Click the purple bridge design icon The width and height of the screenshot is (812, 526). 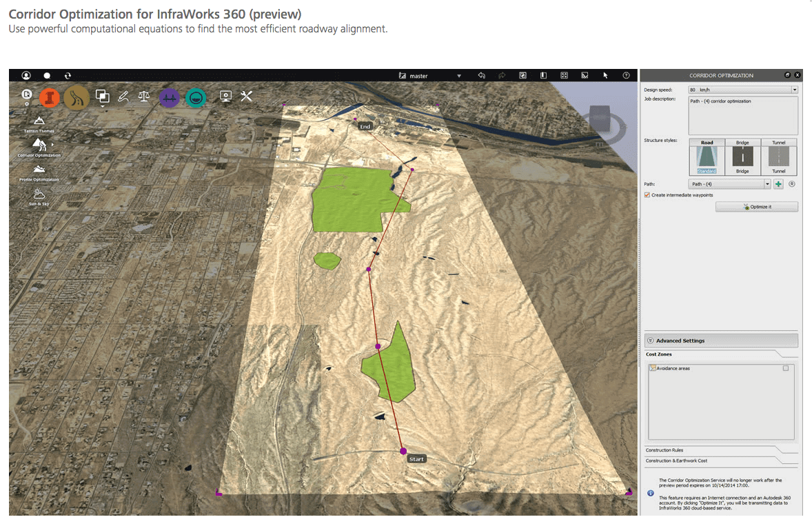(x=169, y=98)
